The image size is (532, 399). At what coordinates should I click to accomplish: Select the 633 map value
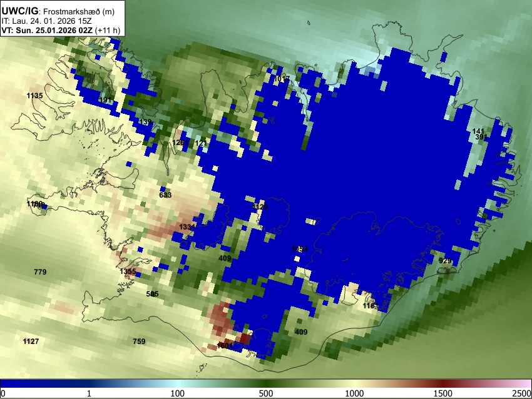click(x=165, y=195)
